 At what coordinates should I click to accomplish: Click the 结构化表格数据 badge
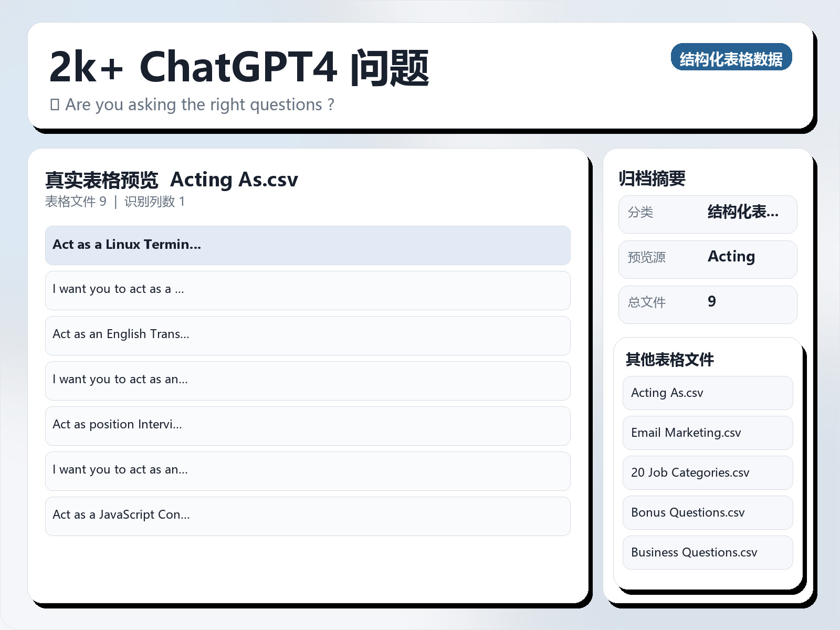(731, 58)
